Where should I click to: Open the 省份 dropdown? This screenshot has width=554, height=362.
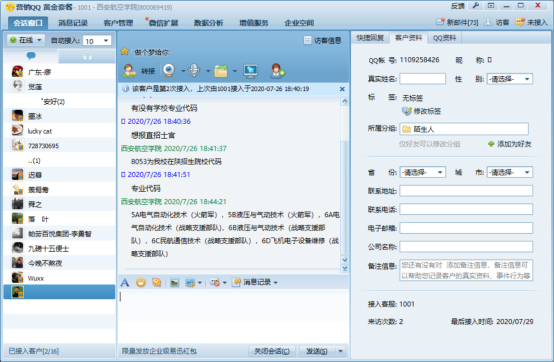[x=423, y=172]
